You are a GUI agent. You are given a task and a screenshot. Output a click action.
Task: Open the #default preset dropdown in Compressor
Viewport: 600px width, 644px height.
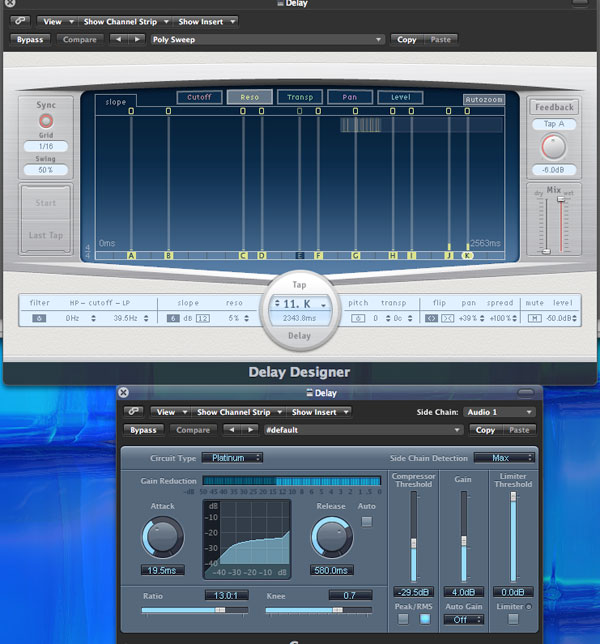point(363,430)
